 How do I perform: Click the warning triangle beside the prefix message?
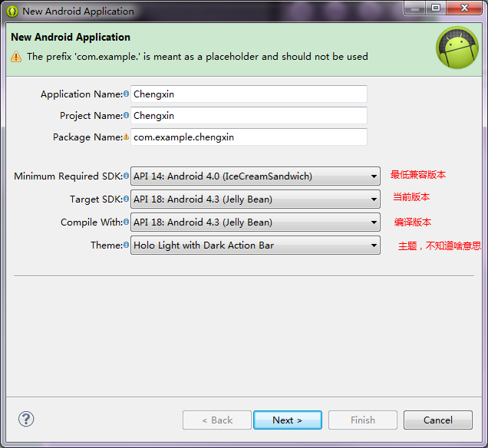coord(16,57)
